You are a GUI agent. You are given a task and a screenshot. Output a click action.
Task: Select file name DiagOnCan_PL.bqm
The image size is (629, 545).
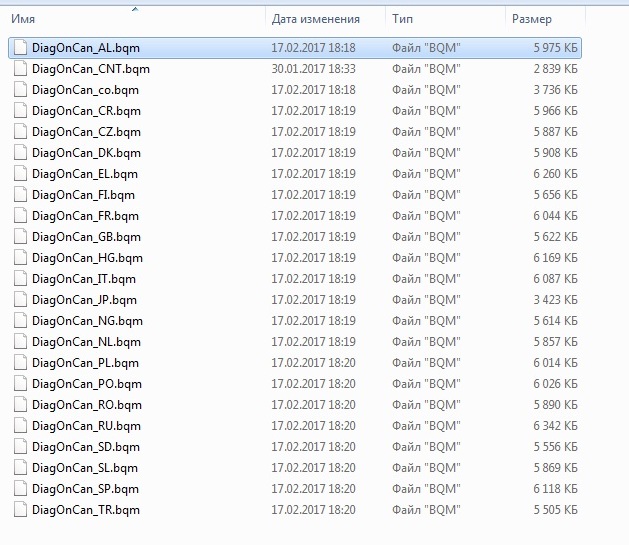85,363
